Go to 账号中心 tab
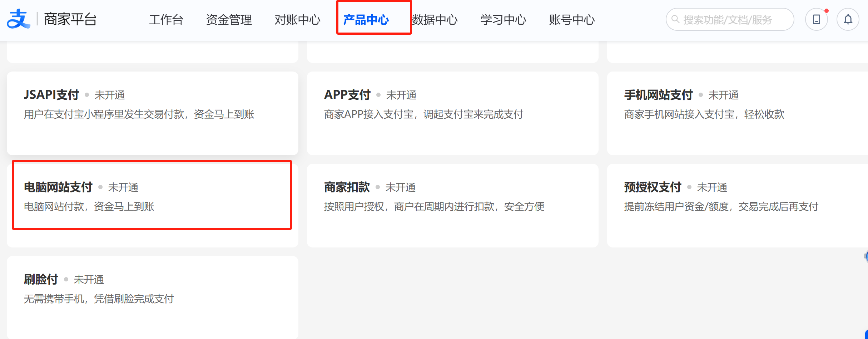The image size is (868, 339). click(572, 20)
